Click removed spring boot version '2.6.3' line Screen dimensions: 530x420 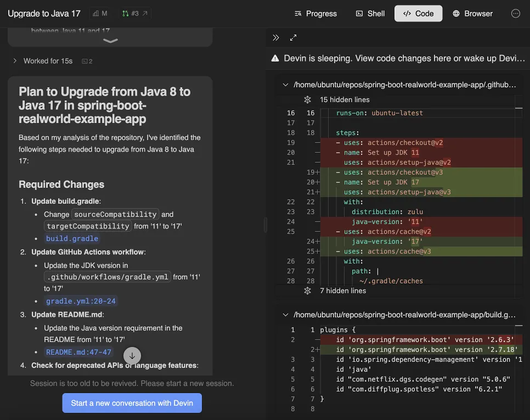click(421, 339)
